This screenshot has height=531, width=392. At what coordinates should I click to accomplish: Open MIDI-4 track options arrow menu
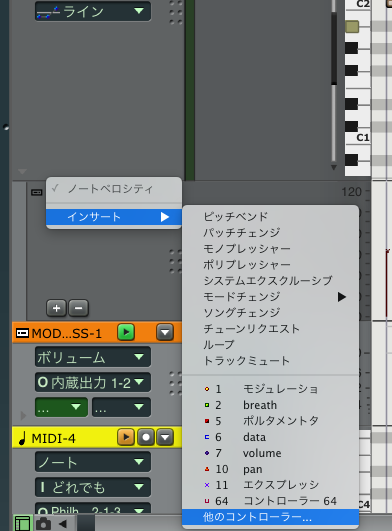[x=165, y=437]
